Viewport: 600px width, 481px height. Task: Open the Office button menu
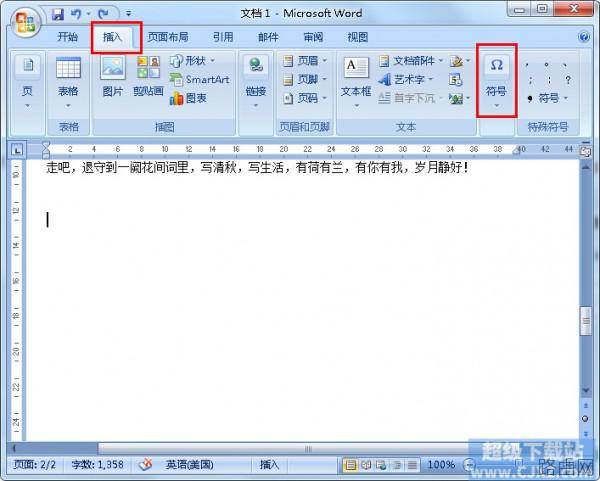point(25,22)
